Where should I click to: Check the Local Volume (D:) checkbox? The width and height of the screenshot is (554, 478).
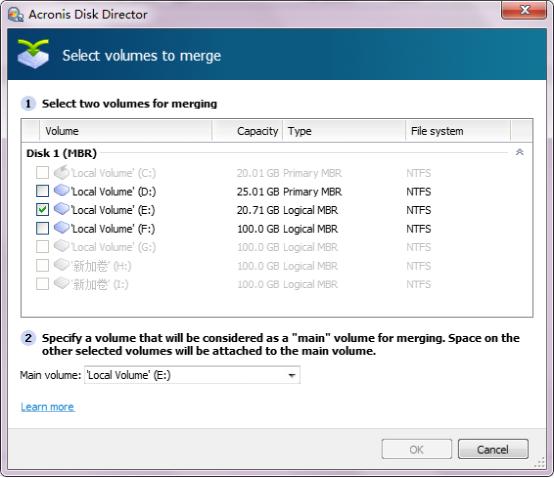click(x=42, y=191)
